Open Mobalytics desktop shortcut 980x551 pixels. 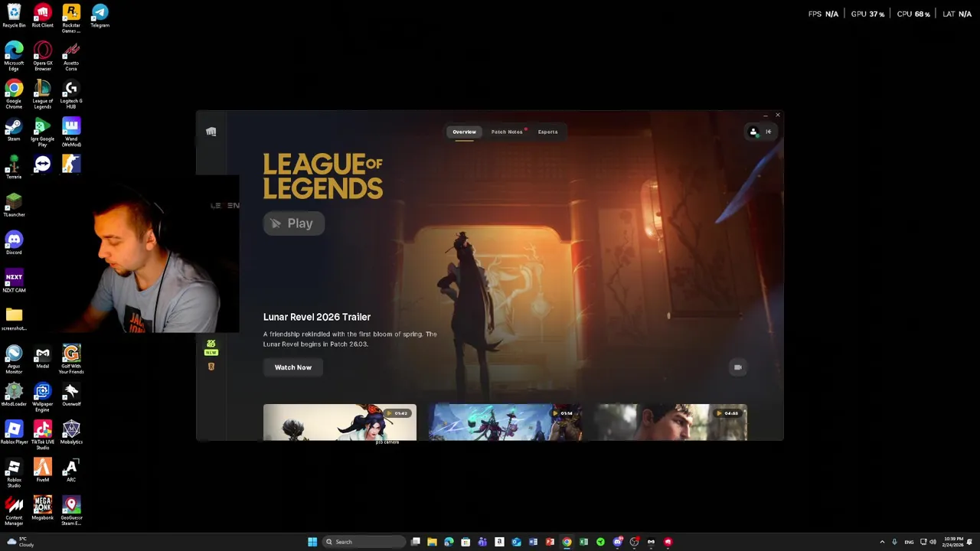pos(71,432)
